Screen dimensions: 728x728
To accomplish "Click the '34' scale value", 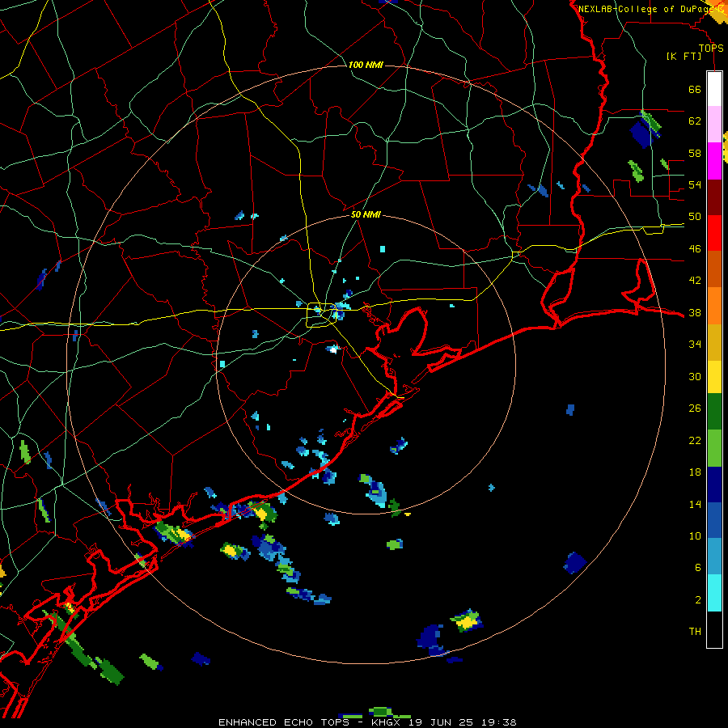I will [x=695, y=345].
